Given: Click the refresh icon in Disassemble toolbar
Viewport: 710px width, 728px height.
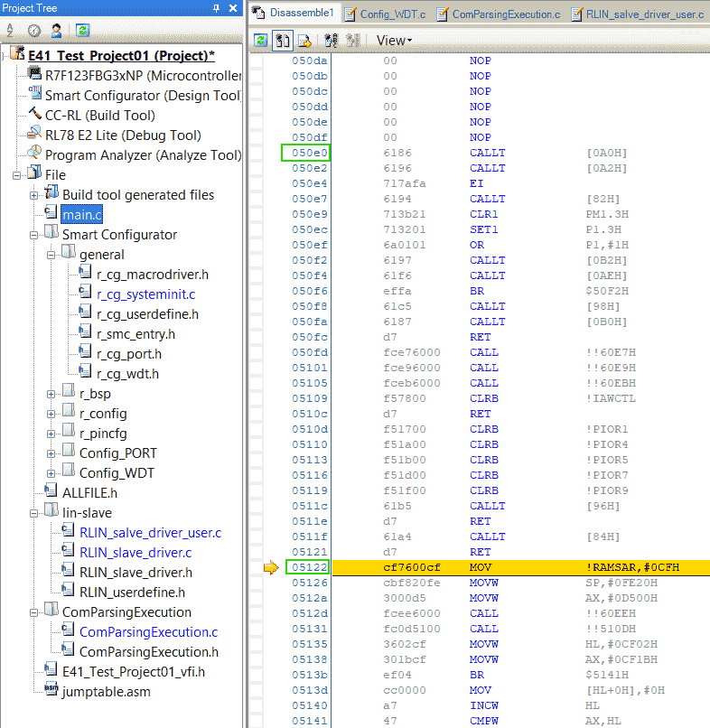Looking at the screenshot, I should click(x=261, y=41).
